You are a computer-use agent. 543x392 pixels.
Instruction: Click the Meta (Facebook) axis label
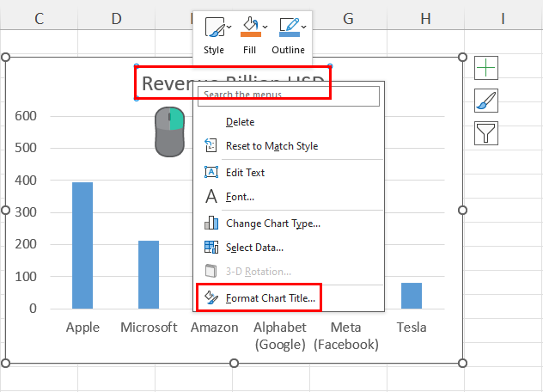346,336
